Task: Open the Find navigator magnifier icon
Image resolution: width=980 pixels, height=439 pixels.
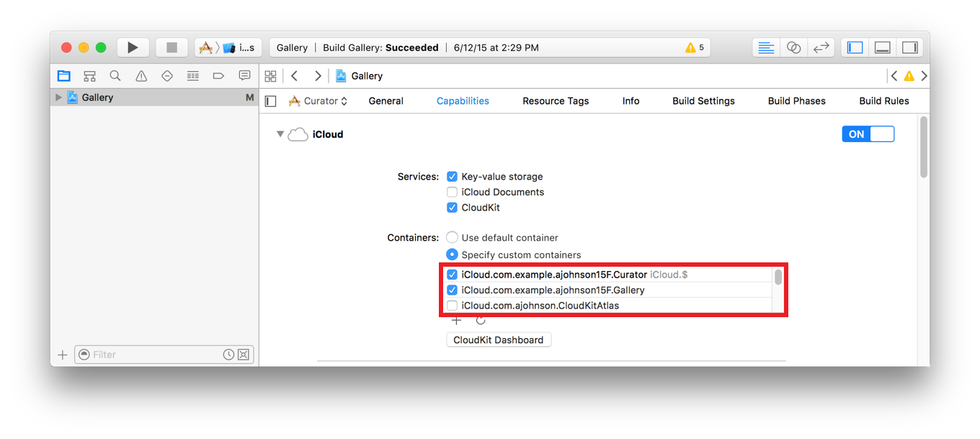Action: 115,76
